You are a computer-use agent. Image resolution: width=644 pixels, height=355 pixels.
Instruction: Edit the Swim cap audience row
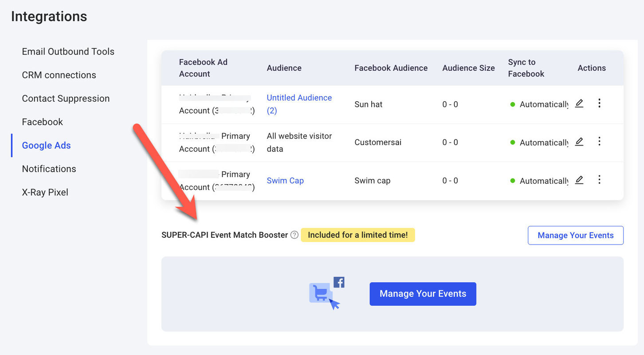(579, 180)
